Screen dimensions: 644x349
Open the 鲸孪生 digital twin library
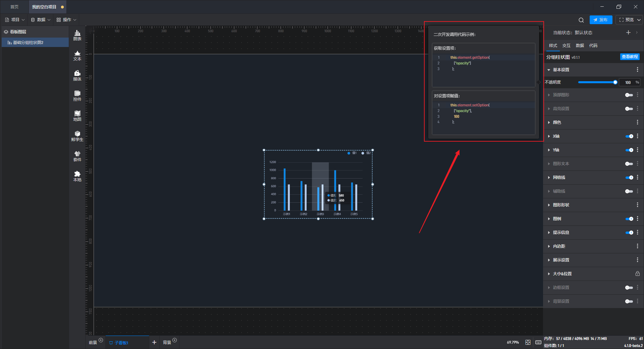pos(77,136)
